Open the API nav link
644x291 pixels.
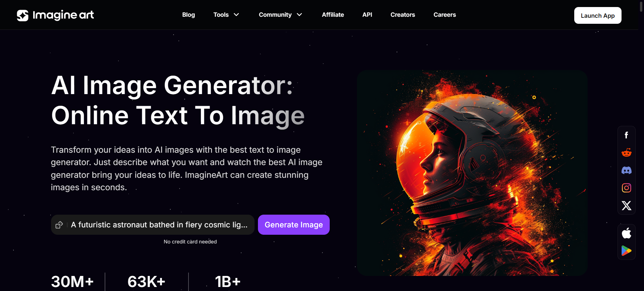click(367, 15)
